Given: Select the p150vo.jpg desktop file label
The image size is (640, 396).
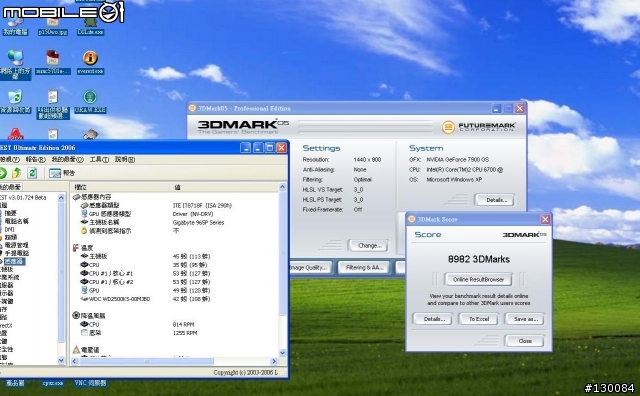Looking at the screenshot, I should pyautogui.click(x=53, y=32).
